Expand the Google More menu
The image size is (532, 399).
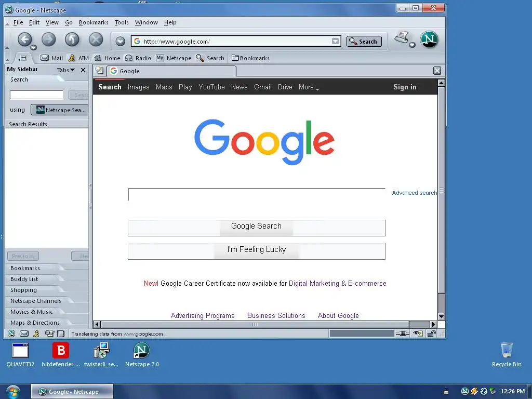pos(309,87)
